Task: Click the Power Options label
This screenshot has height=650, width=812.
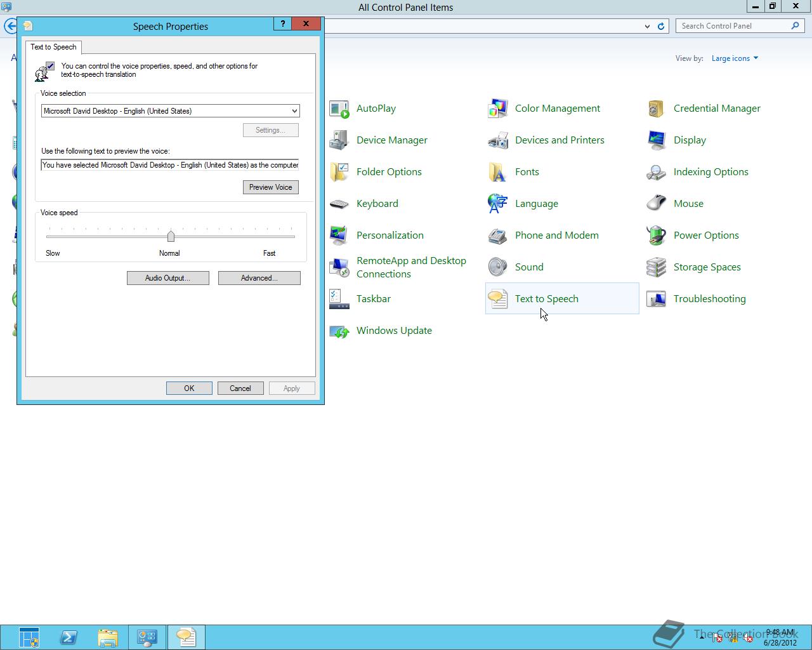Action: [x=706, y=235]
